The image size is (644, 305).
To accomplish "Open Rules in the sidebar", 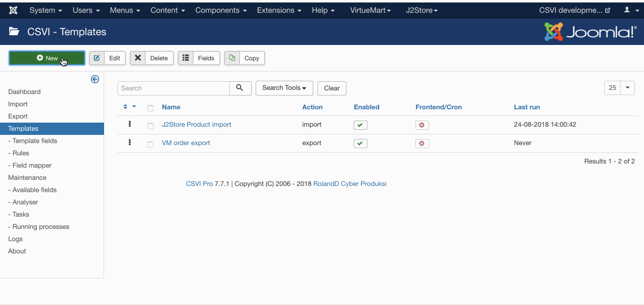I will tap(19, 153).
